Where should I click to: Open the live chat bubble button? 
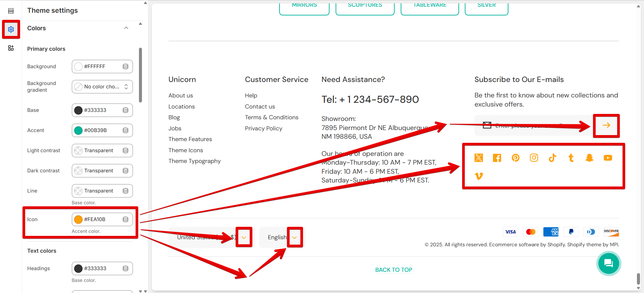(x=608, y=263)
